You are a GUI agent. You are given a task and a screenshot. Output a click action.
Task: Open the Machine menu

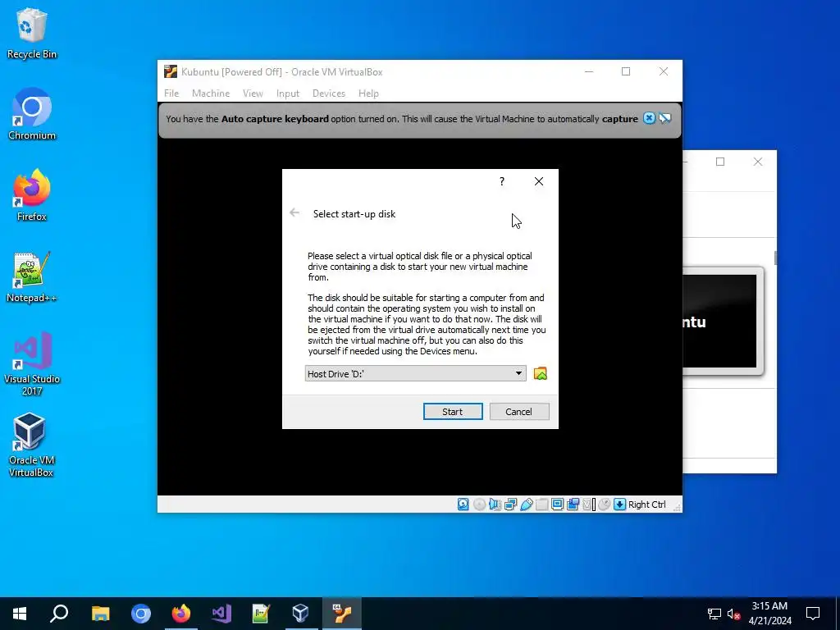(211, 94)
